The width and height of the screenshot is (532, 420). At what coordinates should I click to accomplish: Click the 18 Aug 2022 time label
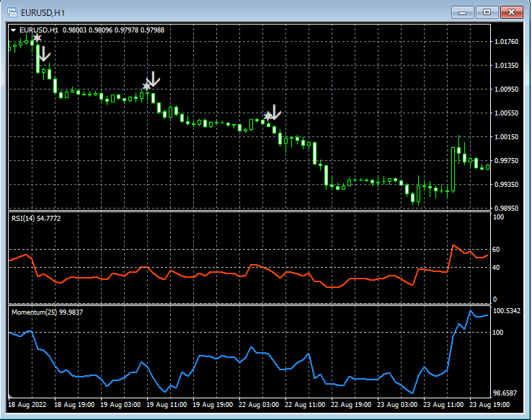27,405
